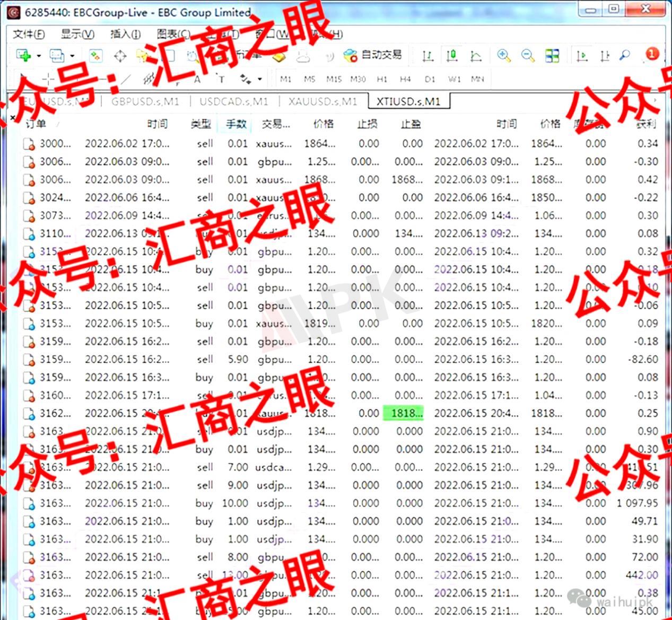Click profit value 49.71
Image resolution: width=672 pixels, height=620 pixels.
point(644,521)
